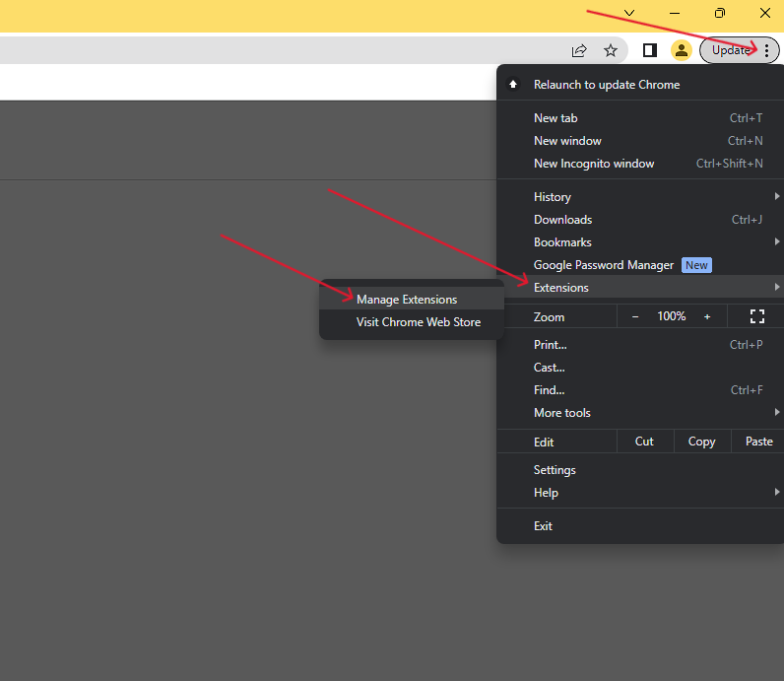Select Manage Extensions
The image size is (784, 681).
411,300
